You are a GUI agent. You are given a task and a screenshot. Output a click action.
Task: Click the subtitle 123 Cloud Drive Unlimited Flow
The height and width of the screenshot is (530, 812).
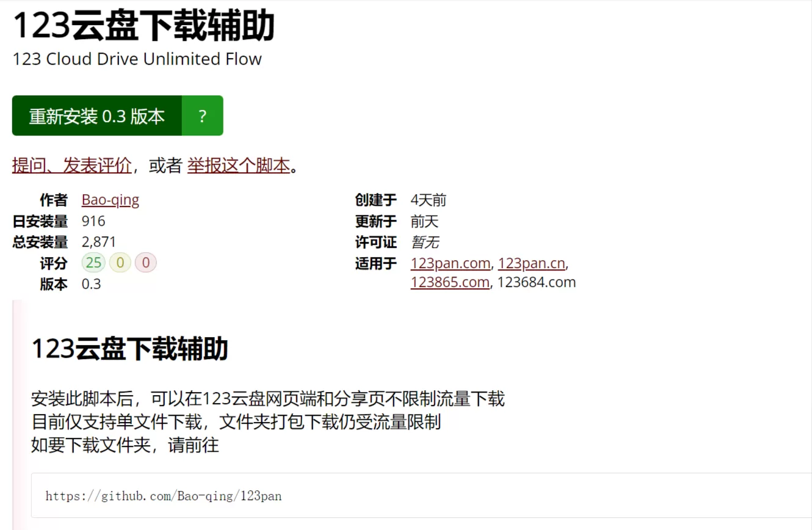tap(137, 59)
